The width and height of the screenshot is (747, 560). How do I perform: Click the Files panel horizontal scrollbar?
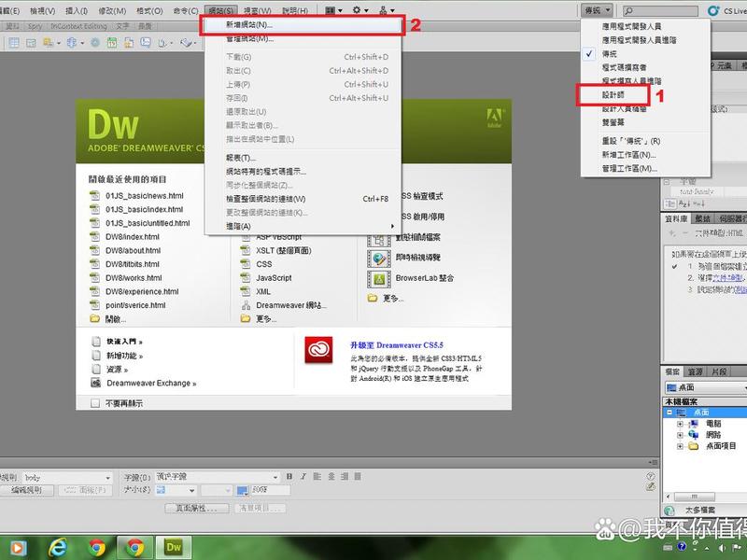click(x=694, y=497)
